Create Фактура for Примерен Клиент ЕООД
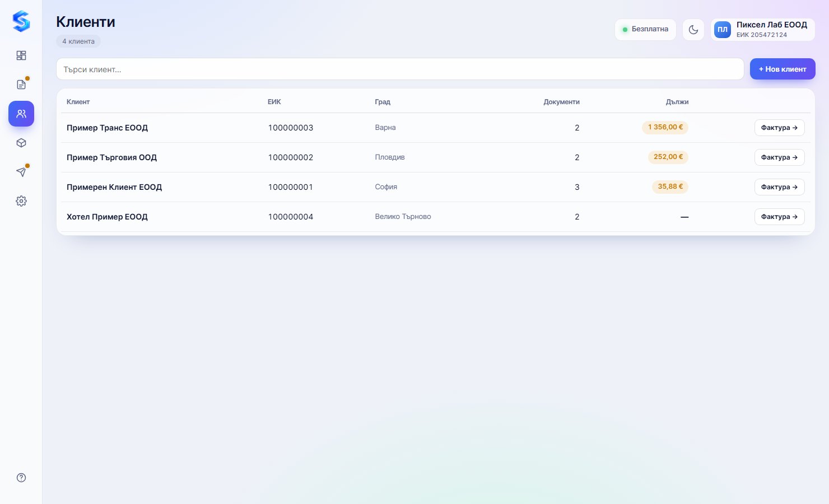Image resolution: width=829 pixels, height=504 pixels. (x=779, y=187)
